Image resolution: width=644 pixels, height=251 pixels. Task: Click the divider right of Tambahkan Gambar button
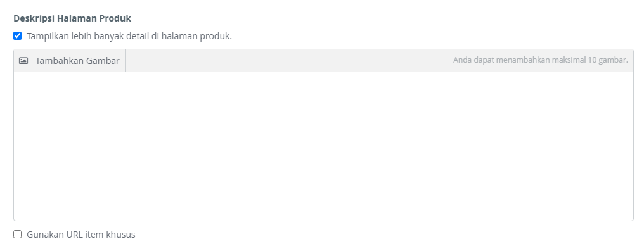tap(125, 61)
